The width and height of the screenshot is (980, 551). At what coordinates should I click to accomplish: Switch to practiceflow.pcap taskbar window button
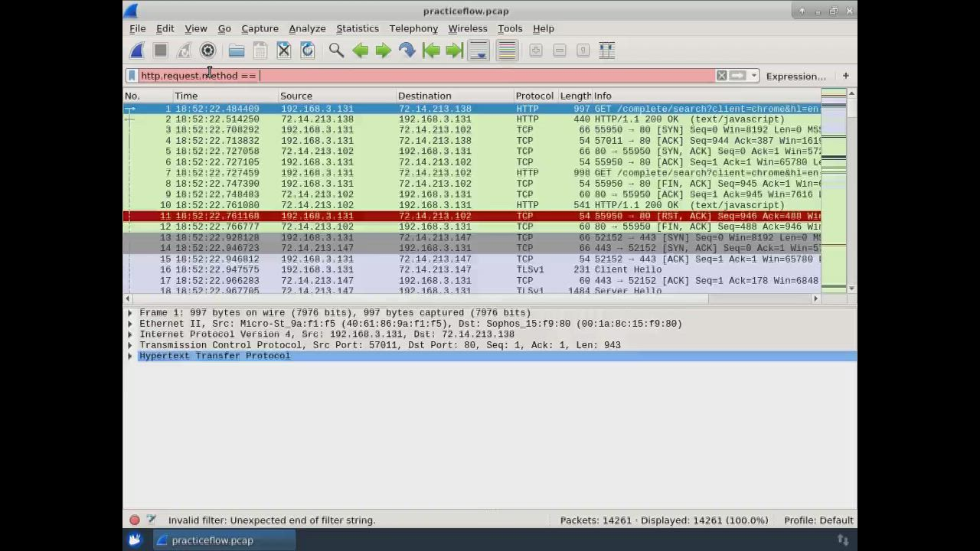pyautogui.click(x=224, y=540)
